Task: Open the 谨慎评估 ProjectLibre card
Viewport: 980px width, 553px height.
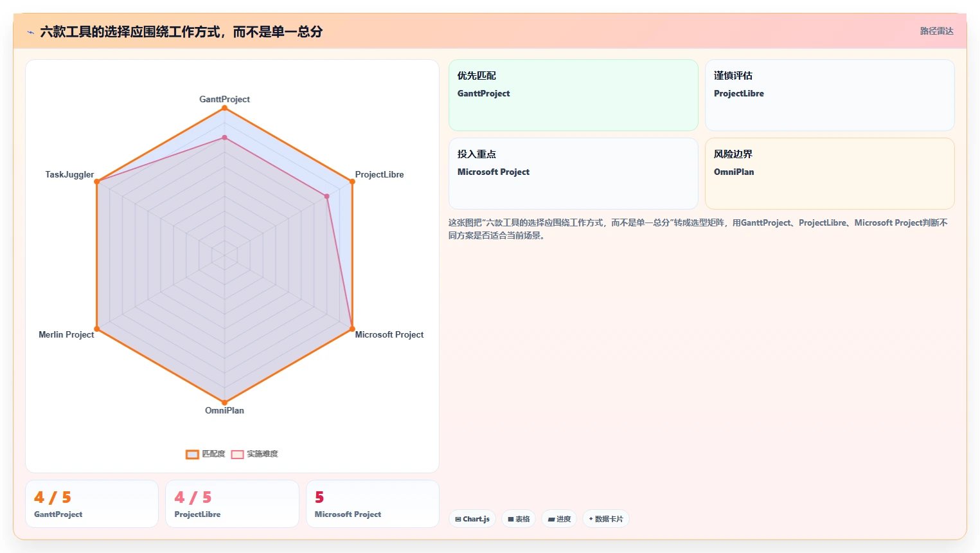Action: coord(830,95)
